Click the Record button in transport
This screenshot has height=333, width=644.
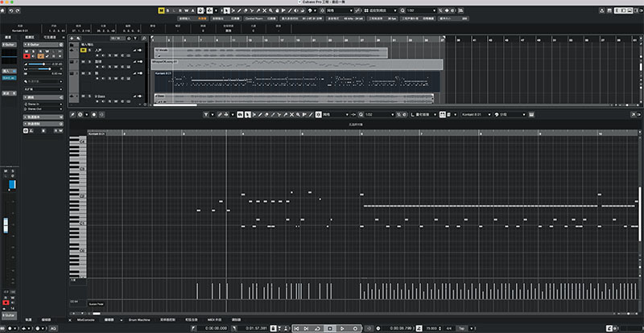[355, 328]
